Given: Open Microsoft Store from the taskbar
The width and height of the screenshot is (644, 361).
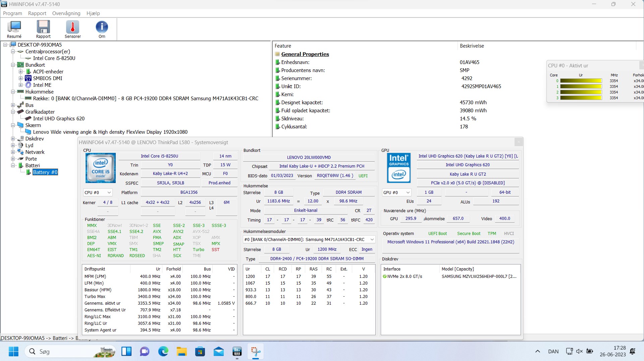Looking at the screenshot, I should point(200,351).
